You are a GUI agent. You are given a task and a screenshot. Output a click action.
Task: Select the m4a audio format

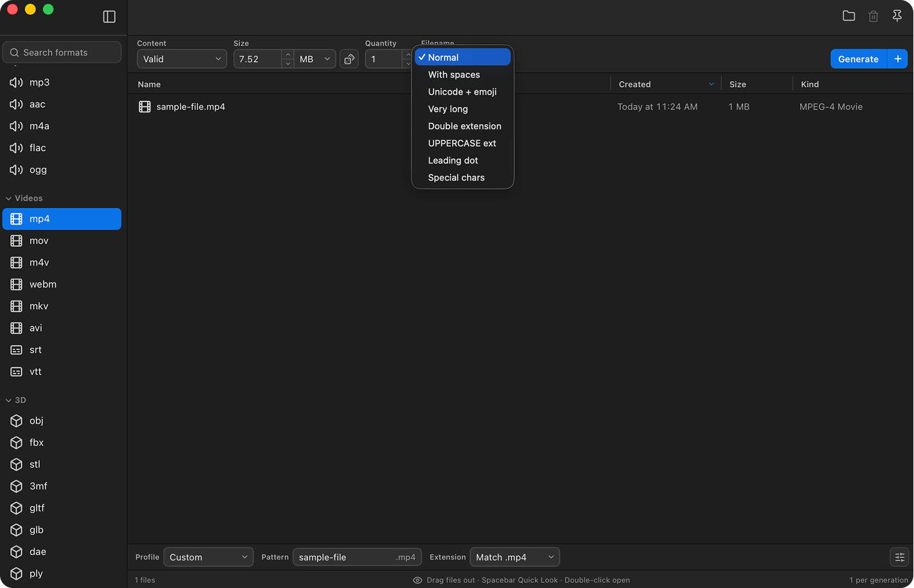(x=62, y=126)
